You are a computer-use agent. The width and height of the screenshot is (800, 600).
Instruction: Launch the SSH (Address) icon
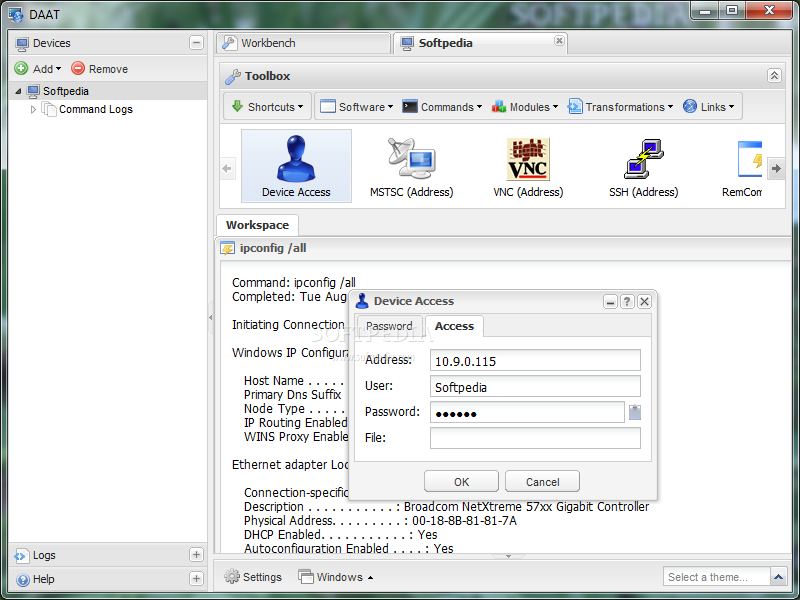click(x=643, y=166)
